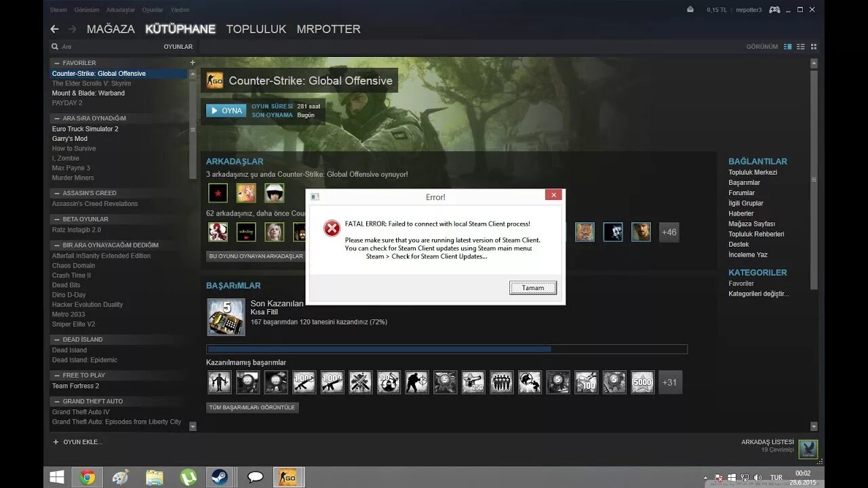Click TÜM BAŞARIMLARI GÖRÜNTÜLE button

[252, 407]
